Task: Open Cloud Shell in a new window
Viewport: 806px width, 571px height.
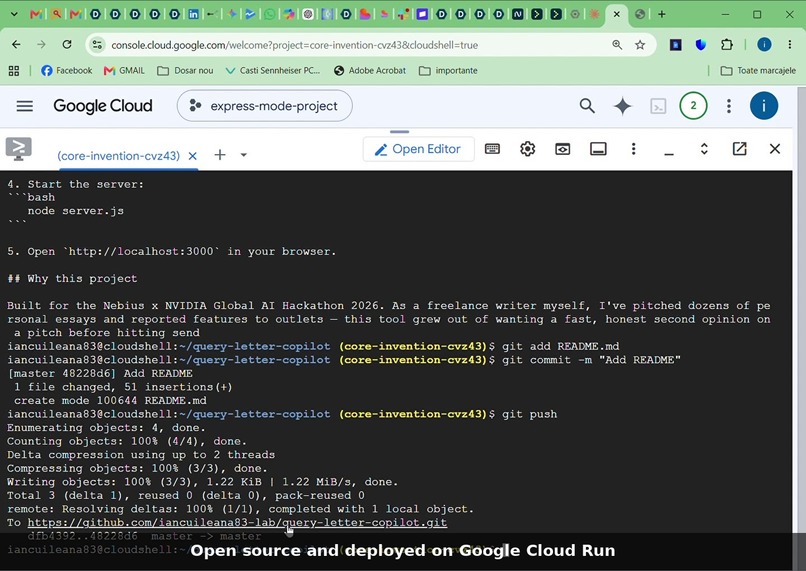Action: 739,149
